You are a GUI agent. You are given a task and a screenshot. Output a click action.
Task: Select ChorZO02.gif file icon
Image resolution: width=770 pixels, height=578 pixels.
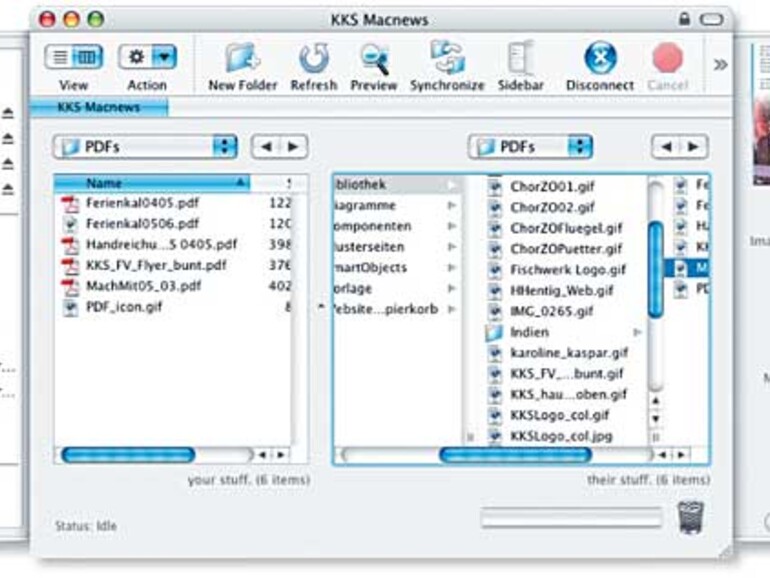(495, 208)
